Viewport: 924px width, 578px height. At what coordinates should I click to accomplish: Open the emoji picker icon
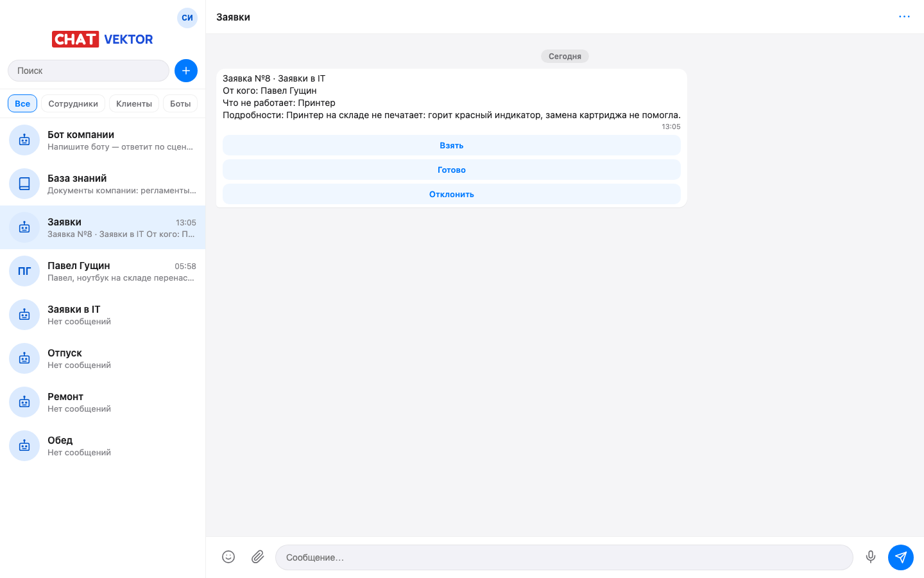228,557
